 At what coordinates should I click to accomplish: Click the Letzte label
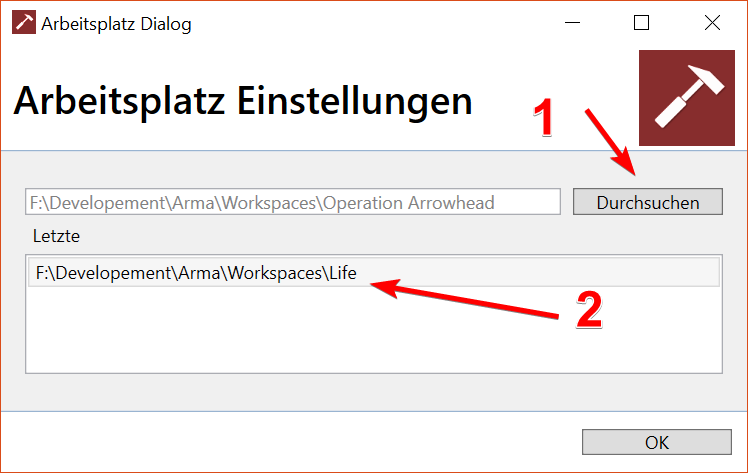coord(56,236)
